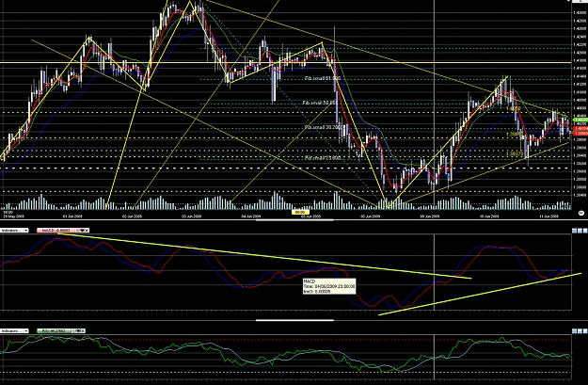Click the '03 Jun 2009' date label
This screenshot has height=385, width=588.
point(192,217)
